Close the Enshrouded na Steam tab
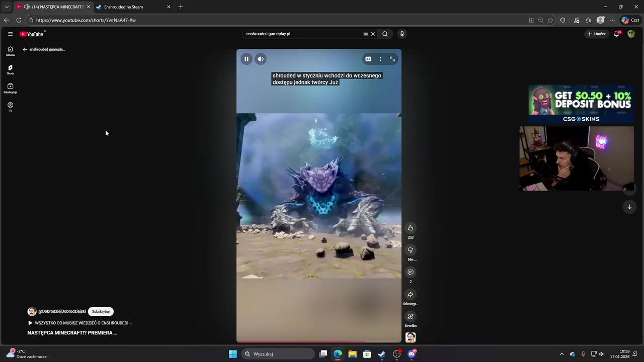The image size is (644, 362). (x=169, y=7)
